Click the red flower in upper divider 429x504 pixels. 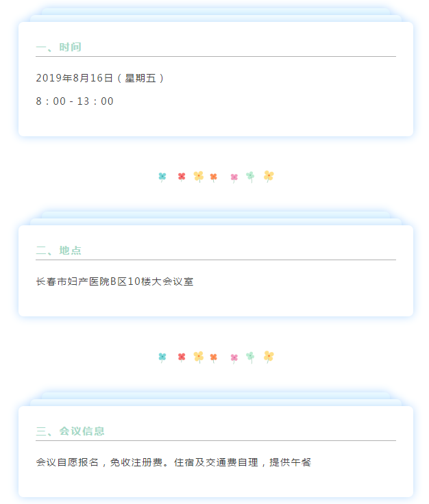(182, 177)
